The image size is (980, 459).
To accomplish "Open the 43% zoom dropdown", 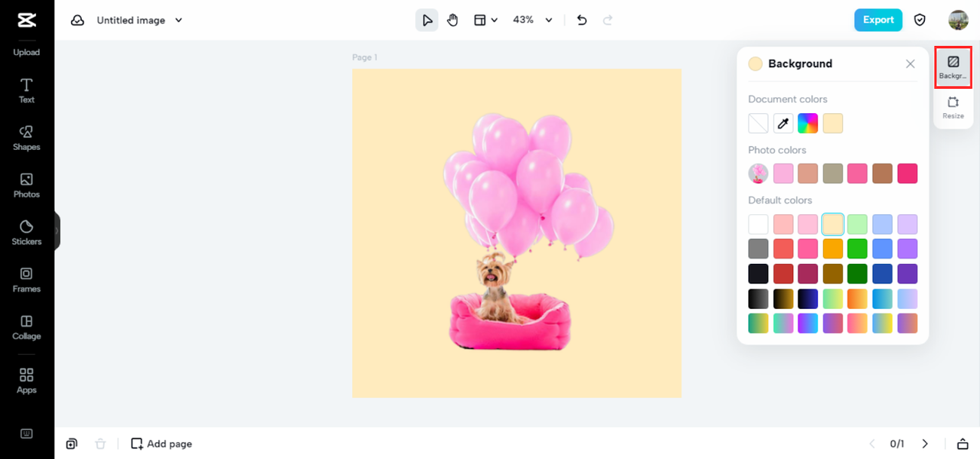I will tap(533, 20).
